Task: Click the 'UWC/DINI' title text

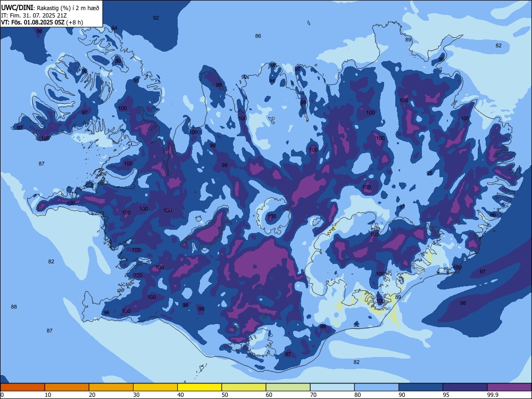Action: [x=17, y=7]
